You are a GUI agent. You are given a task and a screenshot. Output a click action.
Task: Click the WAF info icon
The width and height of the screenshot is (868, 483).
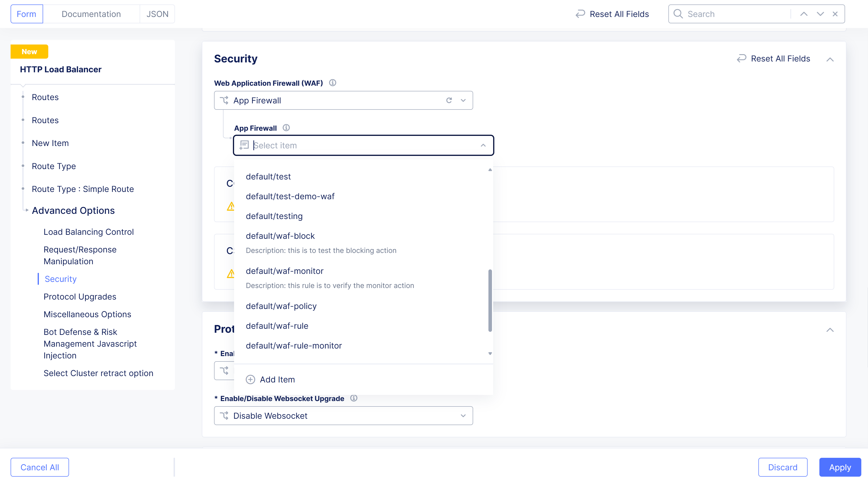tap(333, 83)
